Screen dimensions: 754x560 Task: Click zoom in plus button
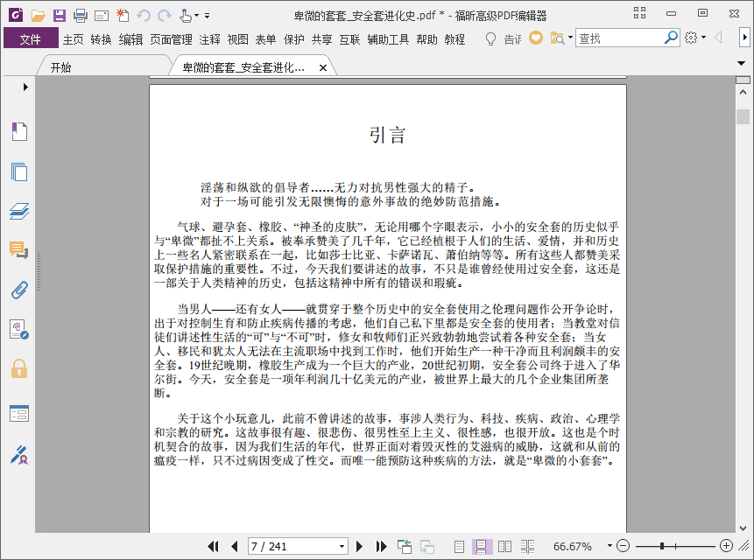[x=726, y=546]
